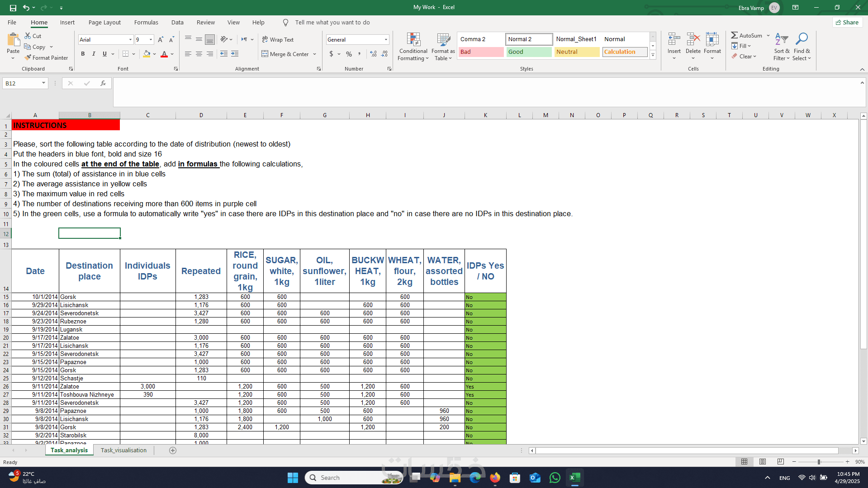Click the Undo arrow icon
Image resolution: width=868 pixels, height=488 pixels.
(26, 8)
